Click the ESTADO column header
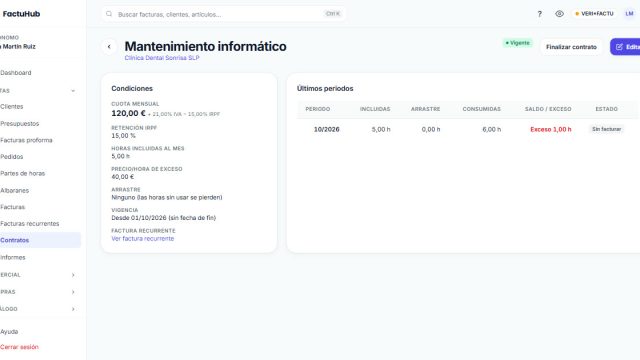The height and width of the screenshot is (360, 640). click(606, 109)
